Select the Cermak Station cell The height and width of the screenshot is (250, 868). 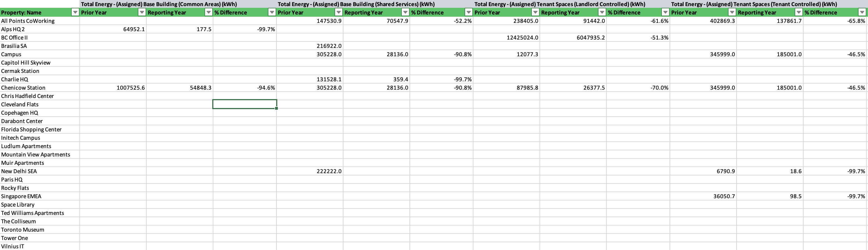coord(40,71)
